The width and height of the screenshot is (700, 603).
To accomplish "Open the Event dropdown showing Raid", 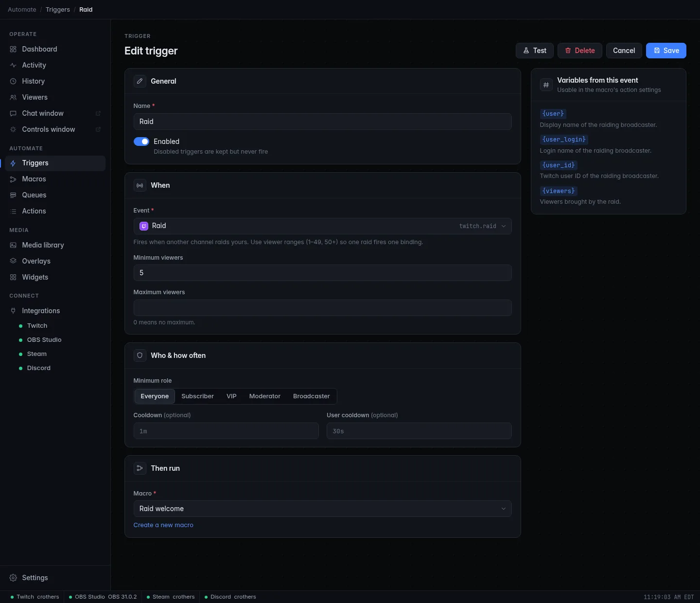I will [323, 226].
